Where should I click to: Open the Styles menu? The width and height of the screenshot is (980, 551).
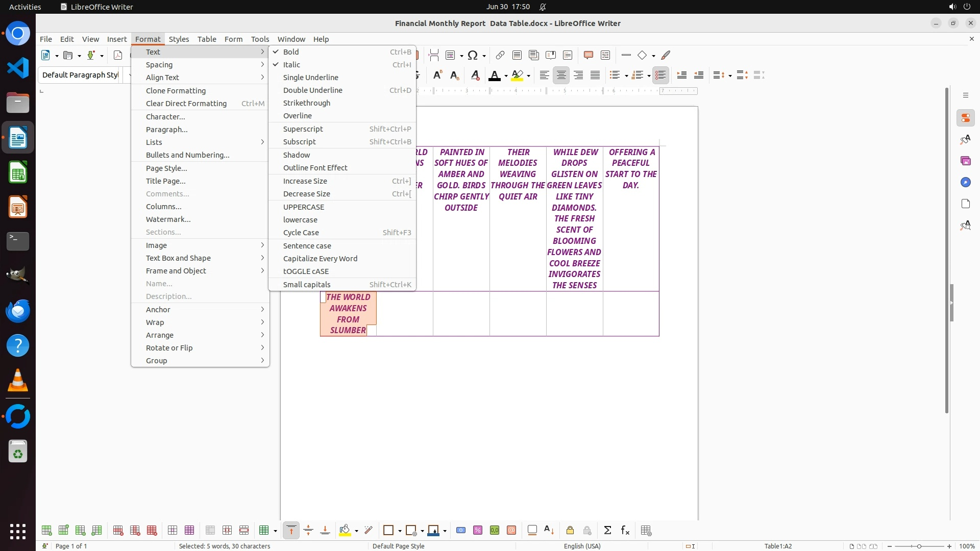pyautogui.click(x=179, y=39)
